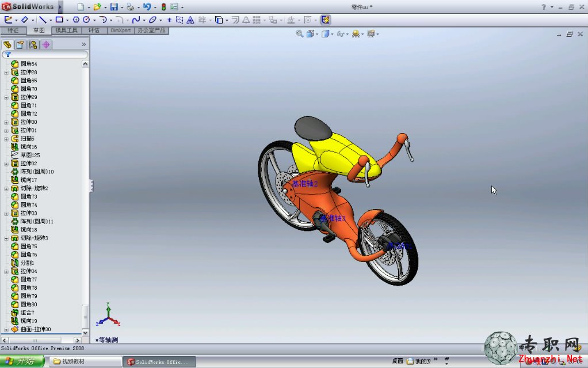Collapse the feature panel with splitter handle
Image resolution: width=588 pixels, height=368 pixels.
(91, 186)
